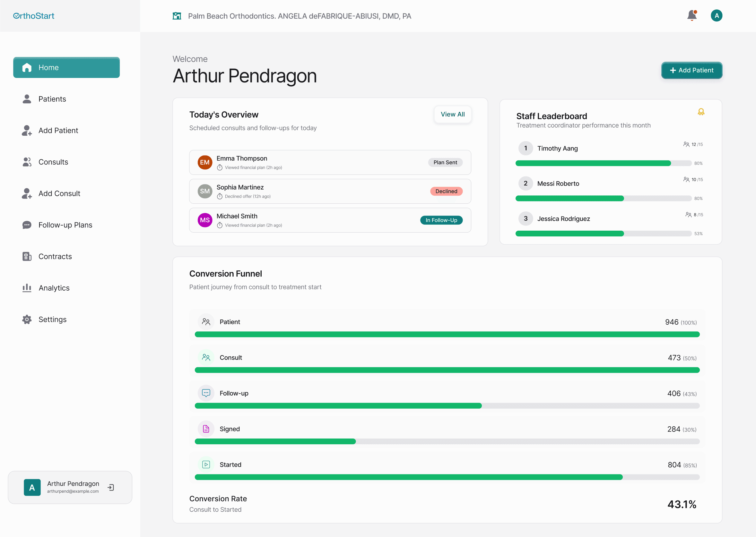Viewport: 756px width, 537px height.
Task: Click Timothy Aang's progress bar
Action: click(603, 163)
